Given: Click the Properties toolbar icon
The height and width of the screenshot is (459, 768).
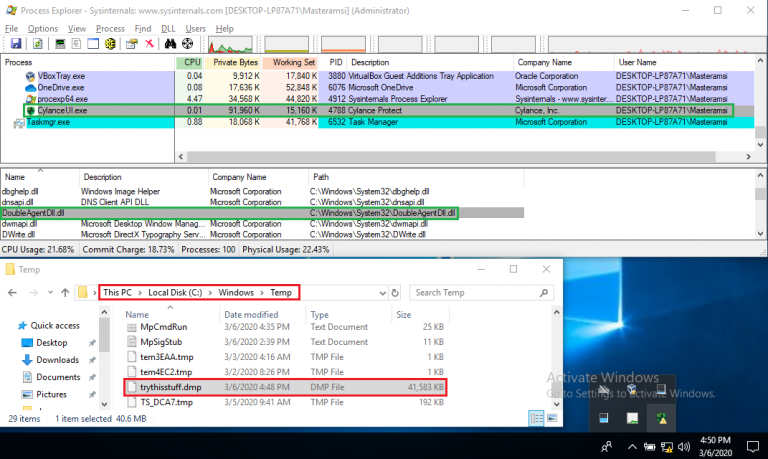Looking at the screenshot, I should (x=129, y=44).
